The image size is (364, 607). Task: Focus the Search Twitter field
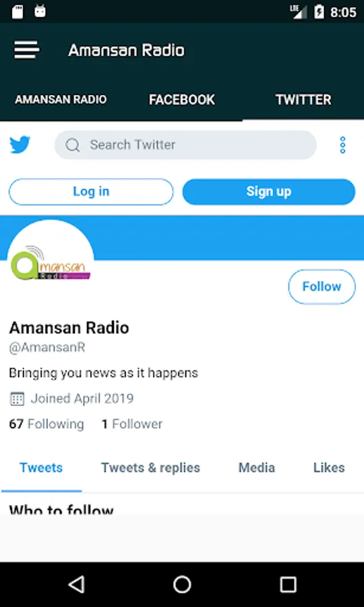click(x=185, y=145)
